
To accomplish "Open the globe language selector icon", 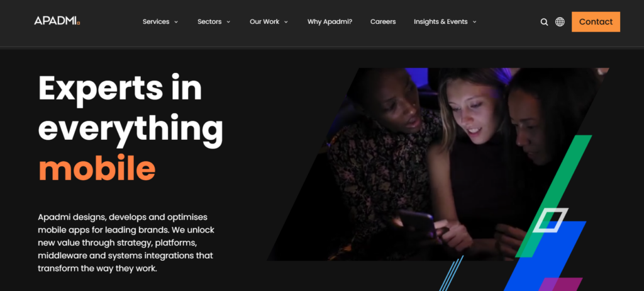I will [x=560, y=22].
